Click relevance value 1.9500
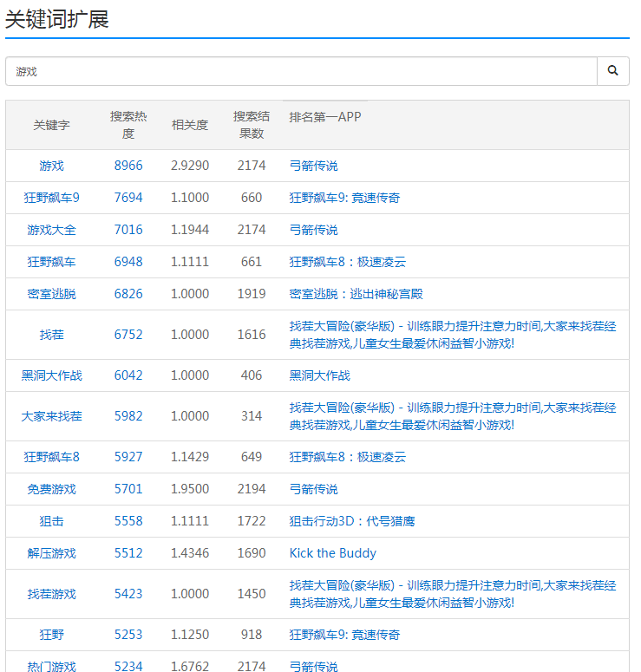 click(189, 488)
